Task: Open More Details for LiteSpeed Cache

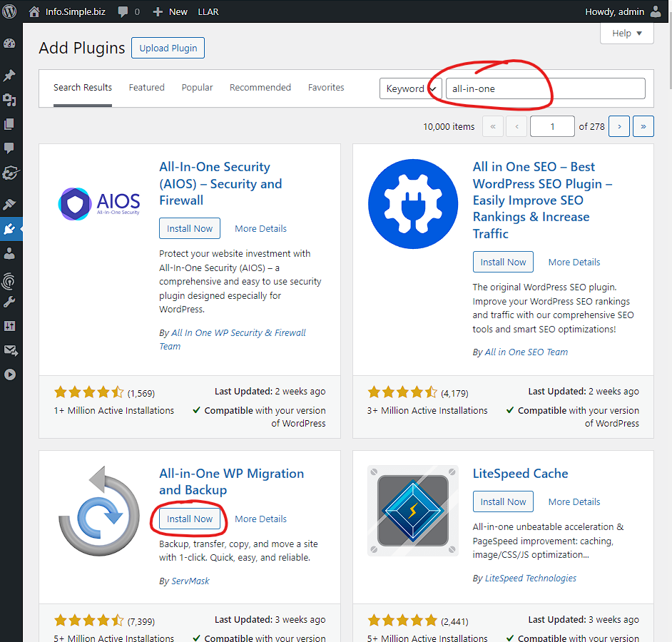Action: [574, 502]
